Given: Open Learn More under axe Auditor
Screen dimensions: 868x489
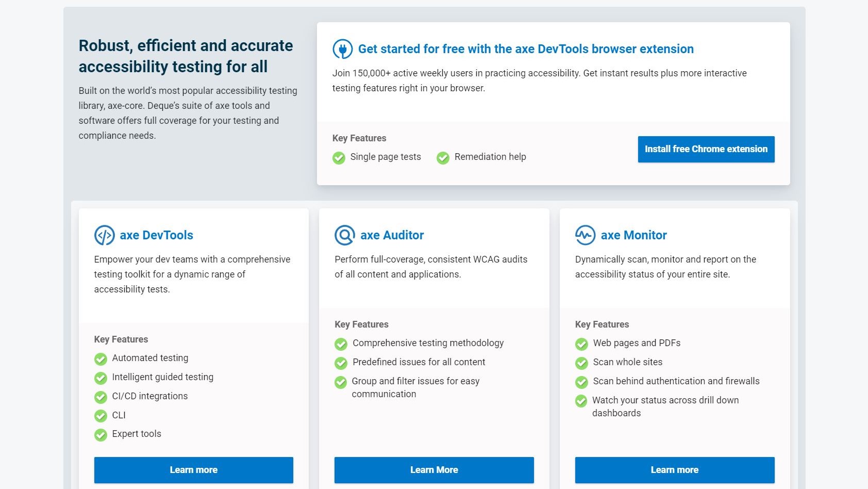Looking at the screenshot, I should (434, 470).
